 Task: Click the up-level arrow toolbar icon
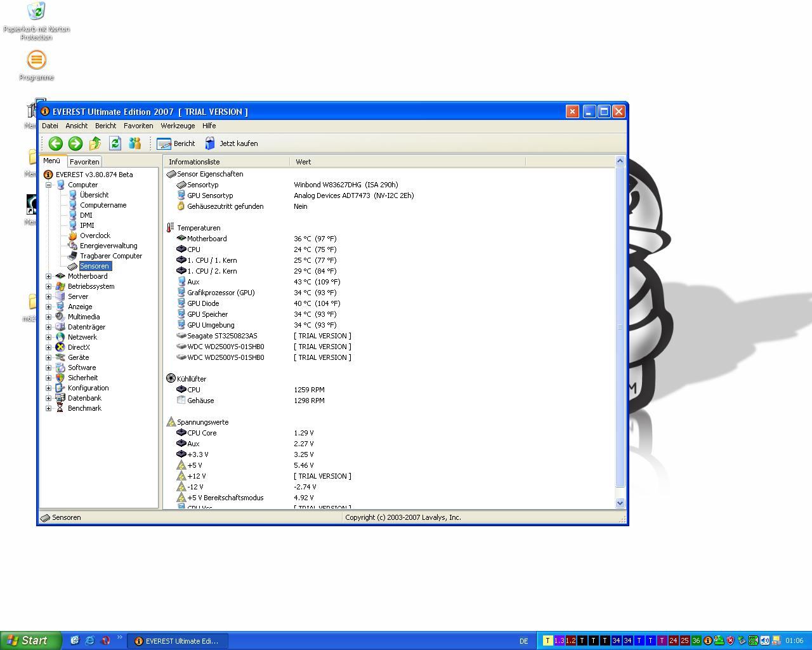coord(95,143)
